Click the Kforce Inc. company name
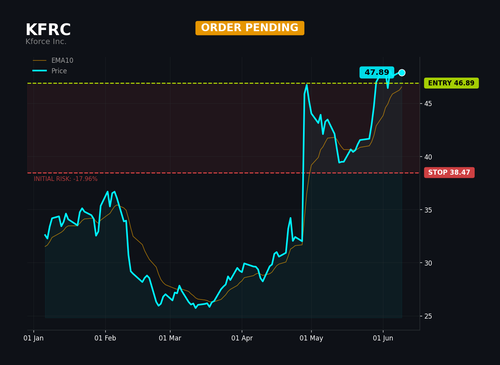This screenshot has width=500, height=365. click(x=46, y=42)
